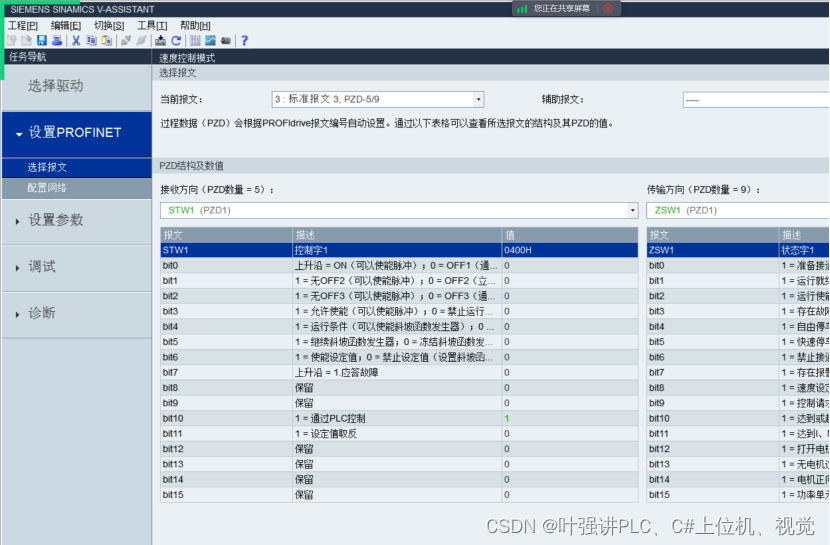Viewport: 830px width, 545px height.
Task: Open the 工程[P] menu
Action: (x=23, y=25)
